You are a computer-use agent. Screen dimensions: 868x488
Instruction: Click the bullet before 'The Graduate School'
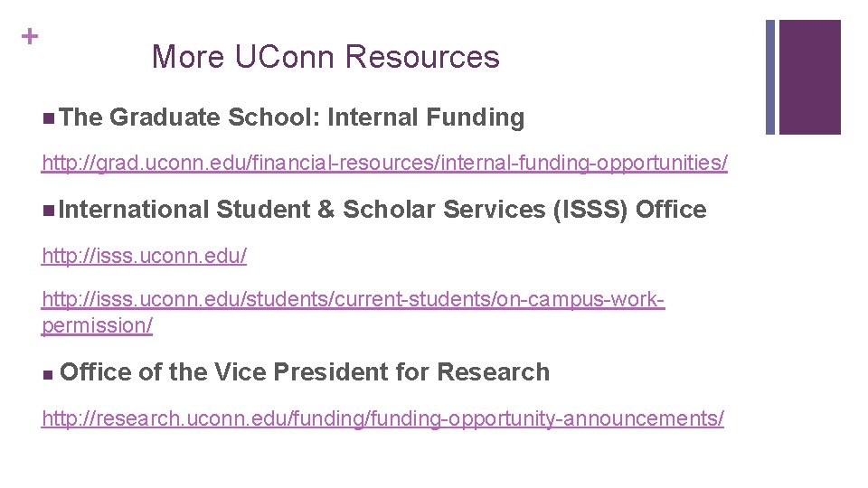click(47, 118)
